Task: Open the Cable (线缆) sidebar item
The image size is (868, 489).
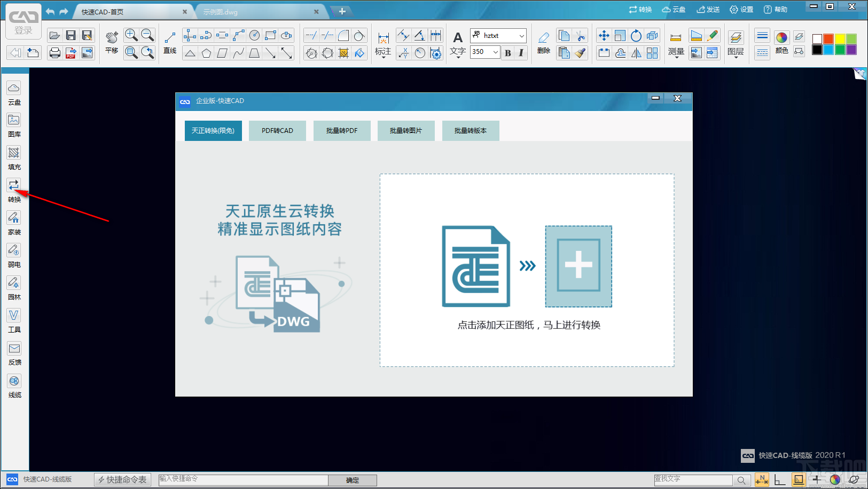Action: click(x=14, y=386)
